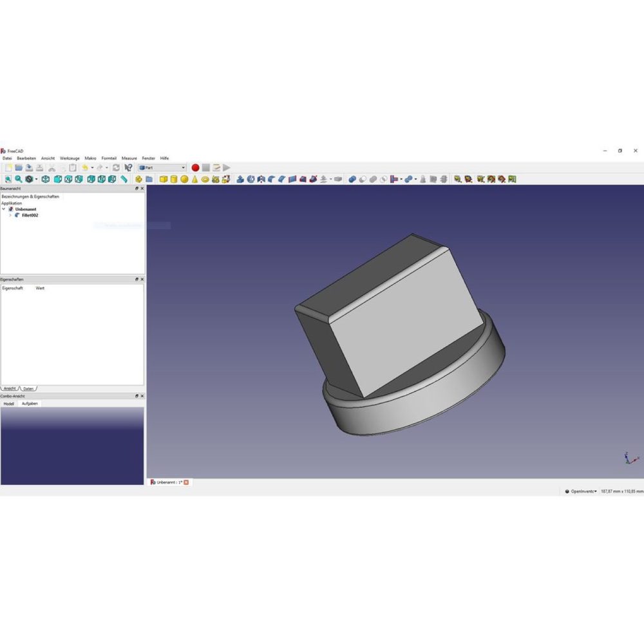This screenshot has width=644, height=644.
Task: Set the top view
Action: (x=68, y=179)
